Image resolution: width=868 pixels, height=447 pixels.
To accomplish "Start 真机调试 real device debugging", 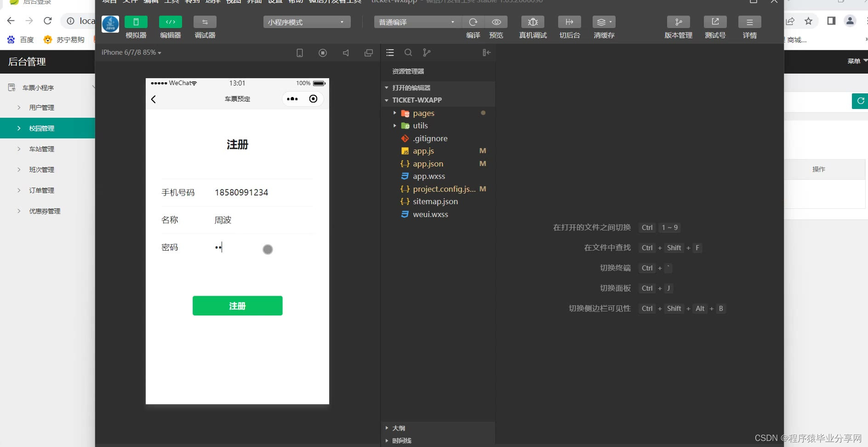I will coord(533,22).
